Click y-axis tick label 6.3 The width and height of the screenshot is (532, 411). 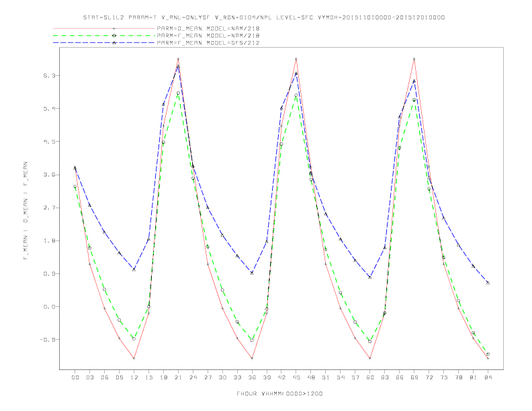[x=48, y=76]
